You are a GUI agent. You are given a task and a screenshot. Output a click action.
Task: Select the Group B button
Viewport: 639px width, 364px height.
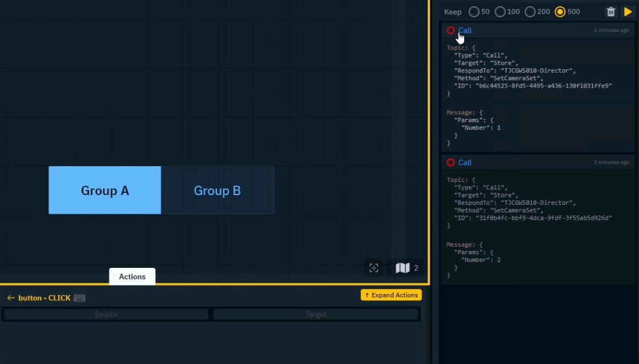click(218, 191)
